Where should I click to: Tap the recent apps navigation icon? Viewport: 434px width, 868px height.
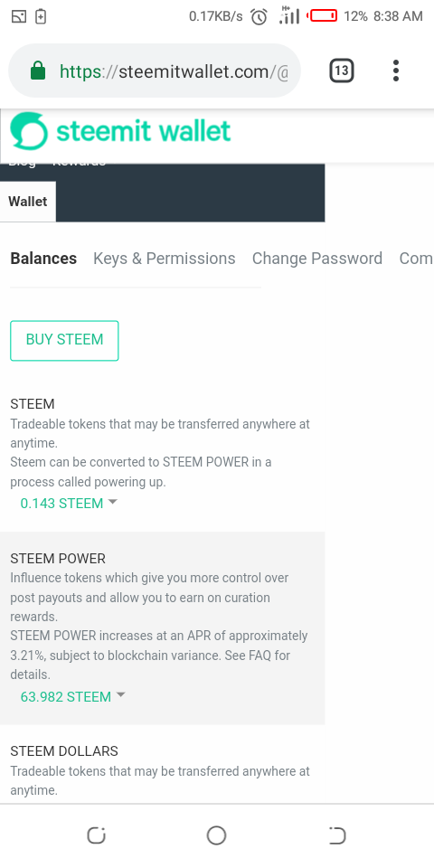97,835
